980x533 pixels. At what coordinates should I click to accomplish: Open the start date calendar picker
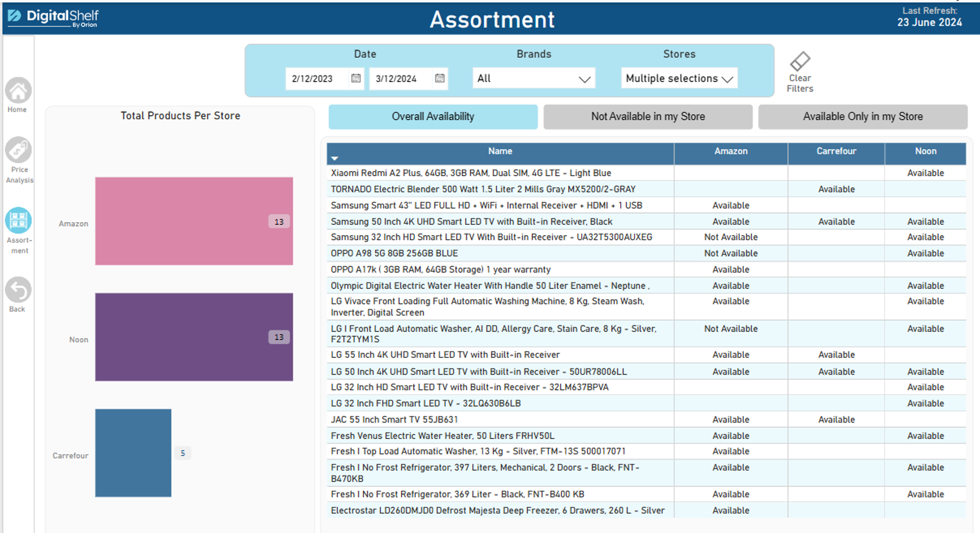(356, 78)
